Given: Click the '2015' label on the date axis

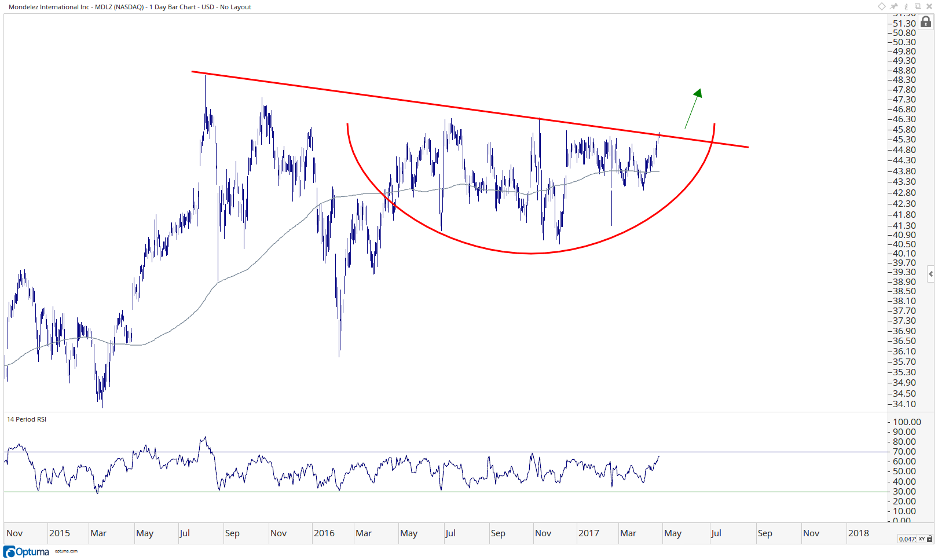Looking at the screenshot, I should (x=59, y=533).
